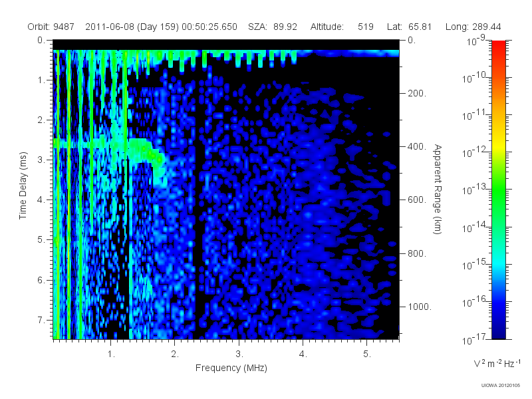This screenshot has height=399, width=532.
Task: Click the '5.' tick label on frequency axis
Action: click(367, 354)
